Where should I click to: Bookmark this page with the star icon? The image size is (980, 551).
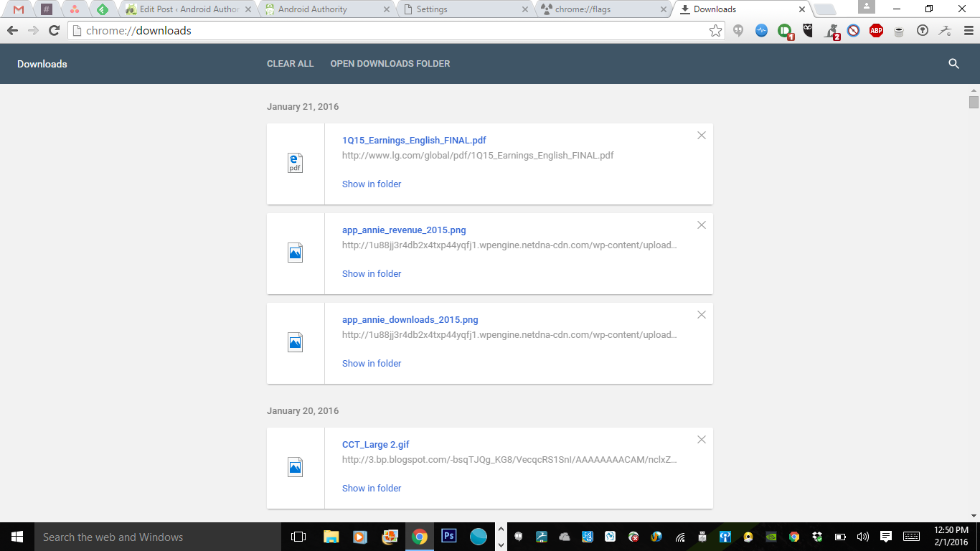[715, 31]
